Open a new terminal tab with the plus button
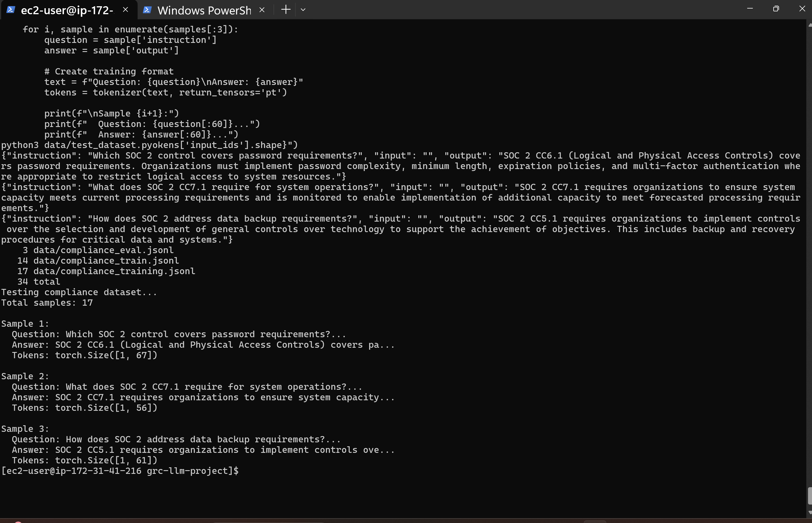 click(285, 9)
